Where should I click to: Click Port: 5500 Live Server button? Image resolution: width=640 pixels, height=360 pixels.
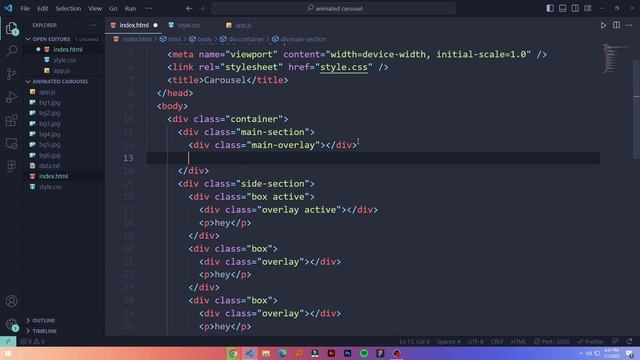(551, 341)
